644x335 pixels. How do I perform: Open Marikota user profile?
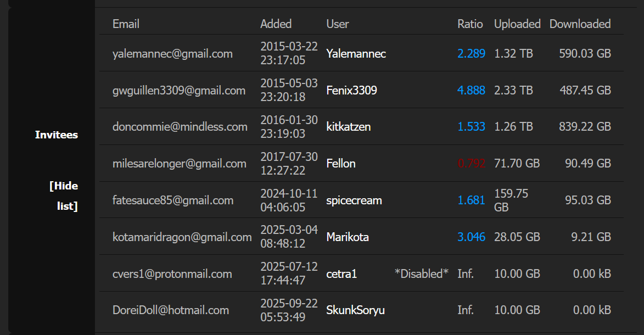click(x=347, y=237)
